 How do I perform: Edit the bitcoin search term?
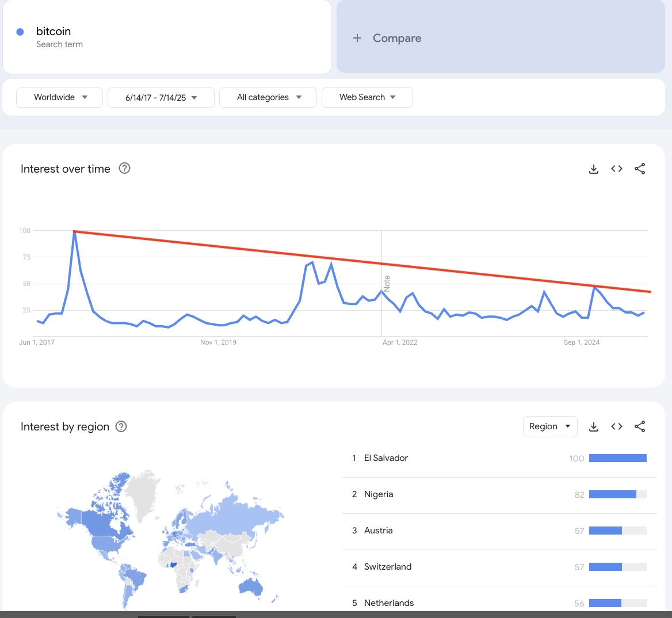point(54,31)
